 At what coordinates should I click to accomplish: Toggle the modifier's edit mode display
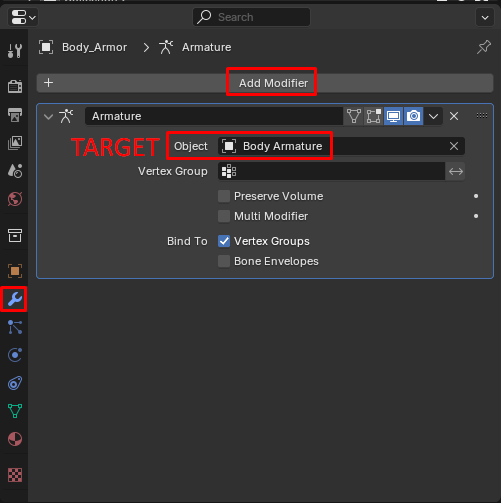374,116
